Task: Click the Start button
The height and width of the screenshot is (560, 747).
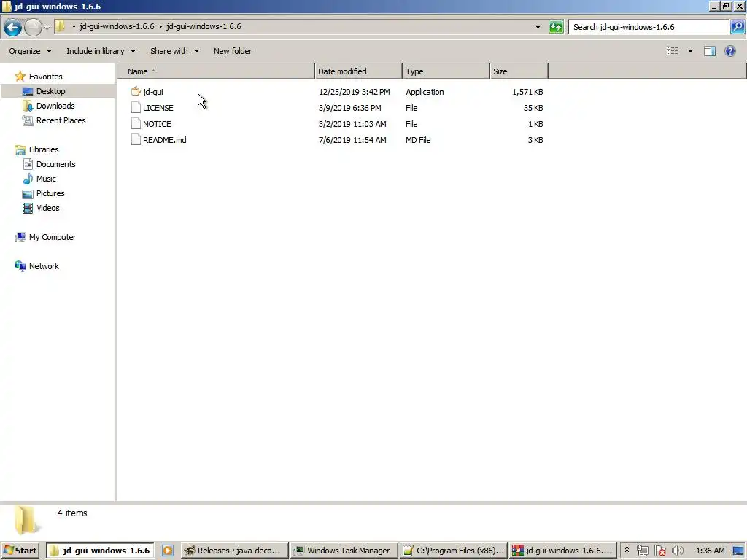Action: coord(20,551)
